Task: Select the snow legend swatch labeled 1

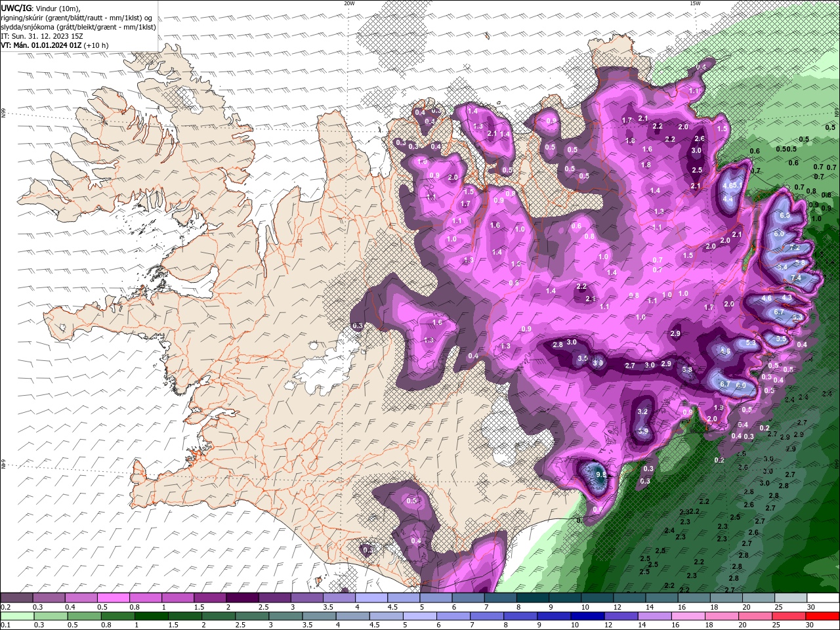Action: pyautogui.click(x=178, y=598)
